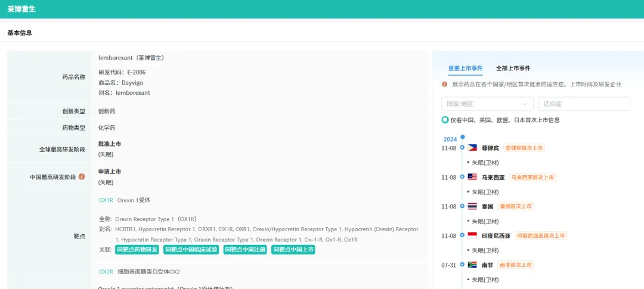Click the Indonesia flag icon

coord(472,235)
